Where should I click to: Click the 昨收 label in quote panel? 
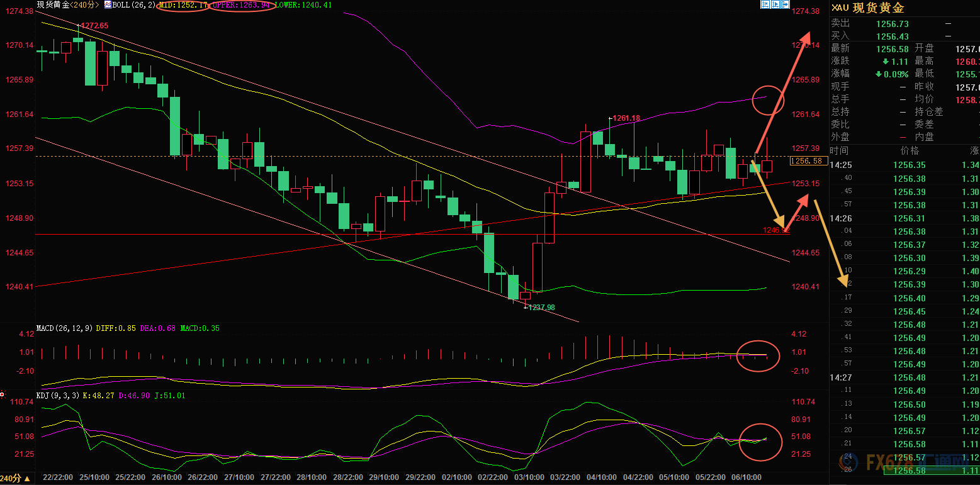click(x=925, y=87)
